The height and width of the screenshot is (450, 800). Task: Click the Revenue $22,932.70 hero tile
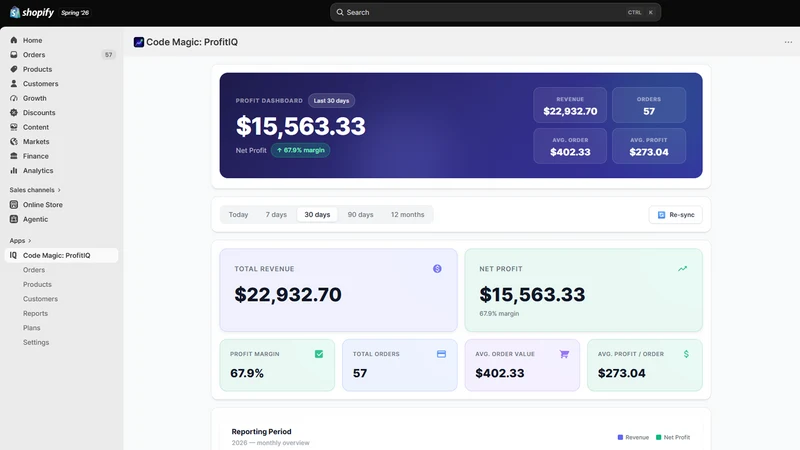point(570,105)
